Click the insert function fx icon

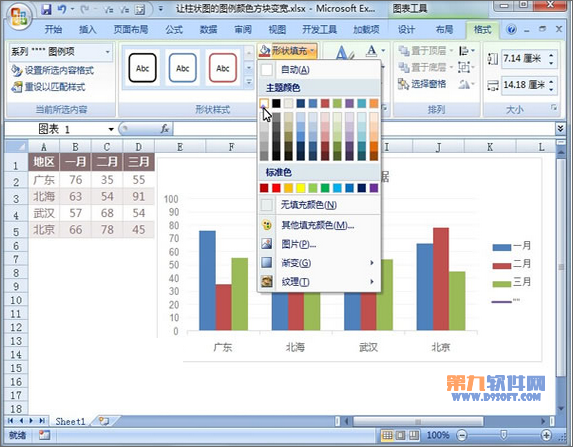pos(165,129)
